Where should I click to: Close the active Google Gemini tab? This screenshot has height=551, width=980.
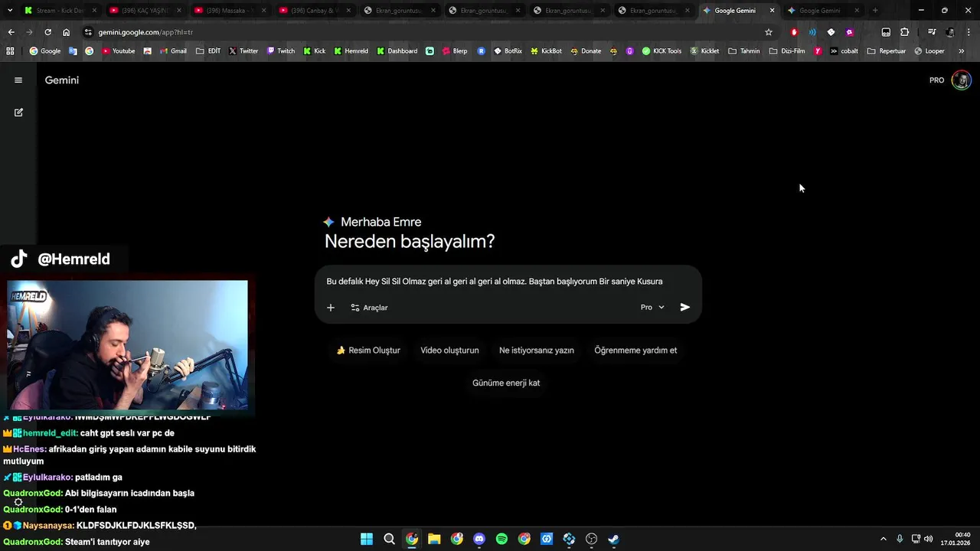[x=772, y=11]
